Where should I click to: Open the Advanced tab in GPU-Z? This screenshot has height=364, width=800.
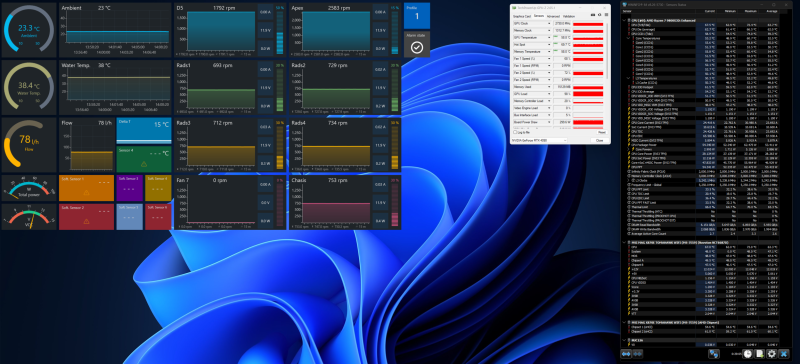click(553, 16)
